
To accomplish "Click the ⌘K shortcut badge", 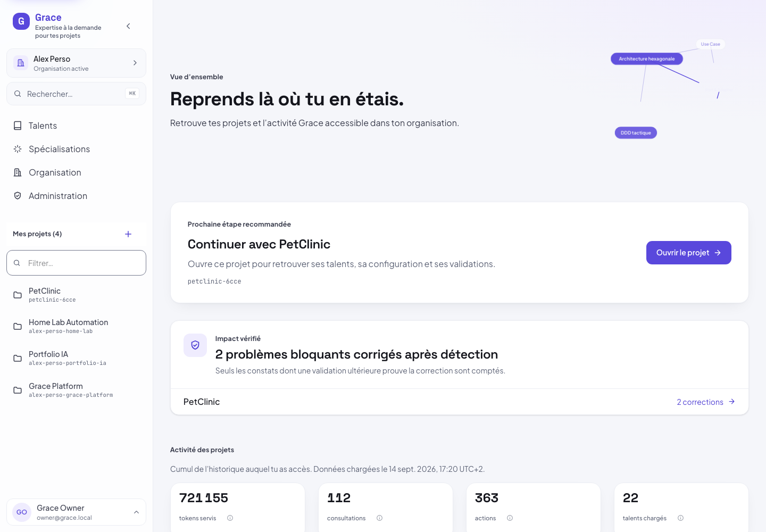I will (132, 94).
